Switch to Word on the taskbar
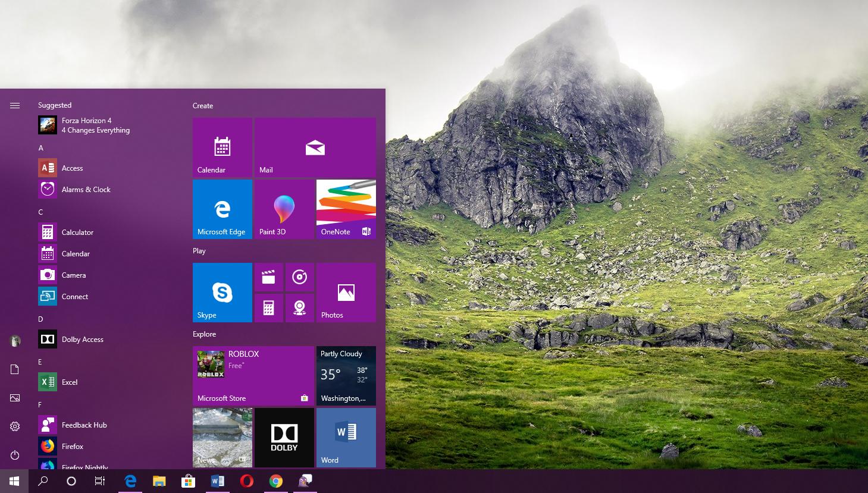868x493 pixels. 217,481
